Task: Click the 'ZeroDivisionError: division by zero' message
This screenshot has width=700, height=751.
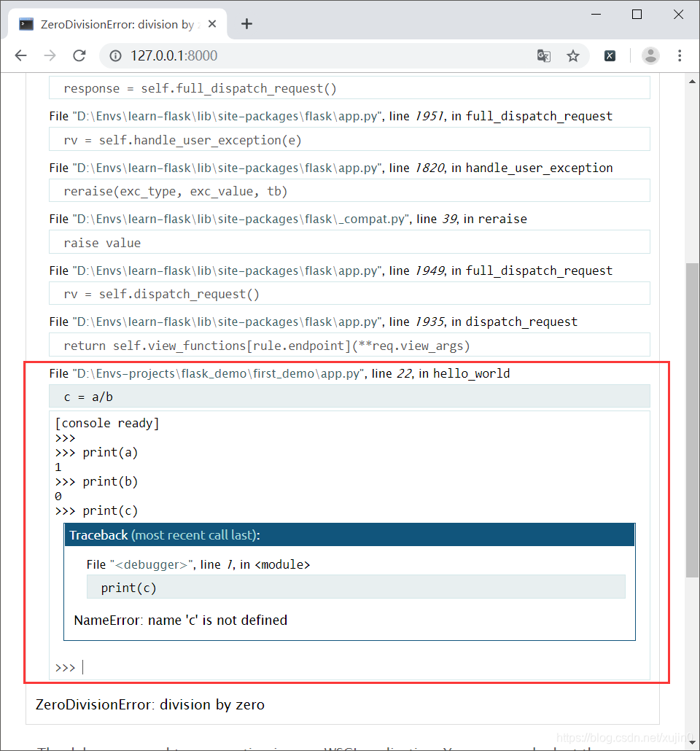Action: coord(150,704)
